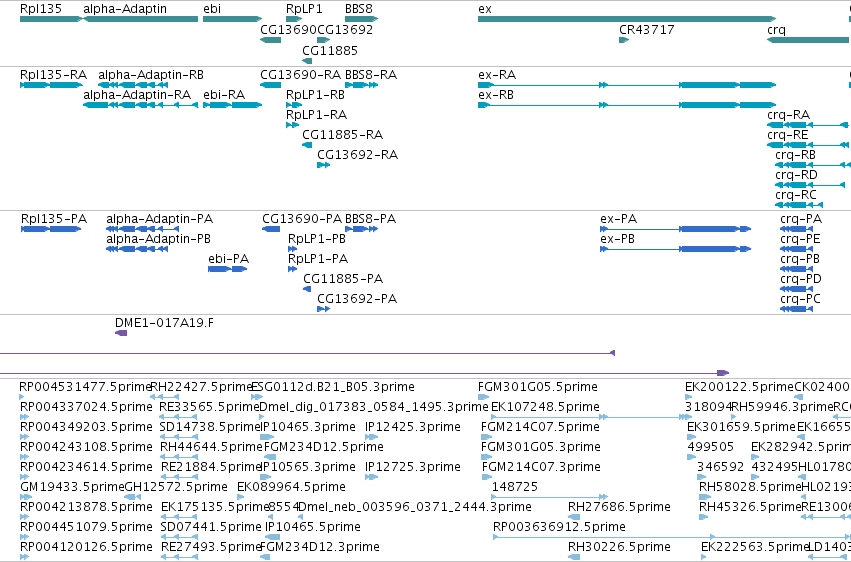This screenshot has height=562, width=851.
Task: Select the RH27686.5prime EST label
Action: pyautogui.click(x=619, y=507)
